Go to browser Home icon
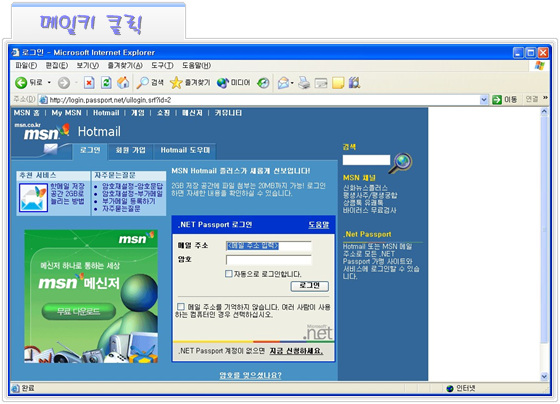This screenshot has height=404, width=560. (x=123, y=83)
